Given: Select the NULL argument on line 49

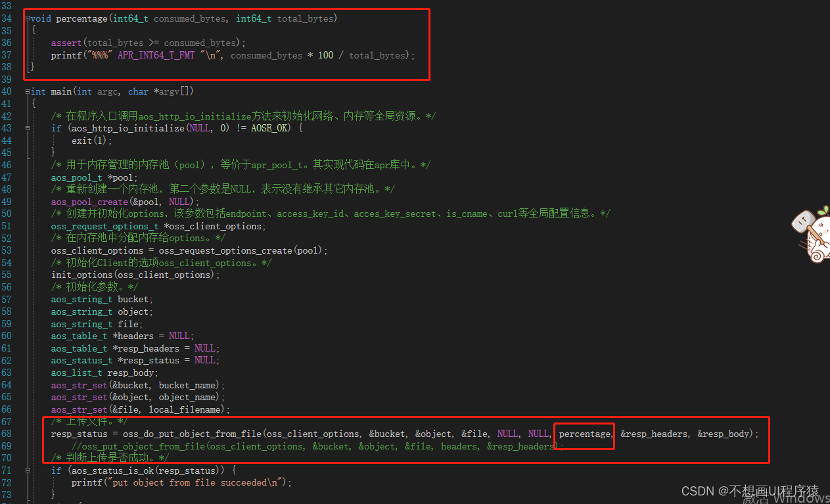Looking at the screenshot, I should click(x=178, y=201).
